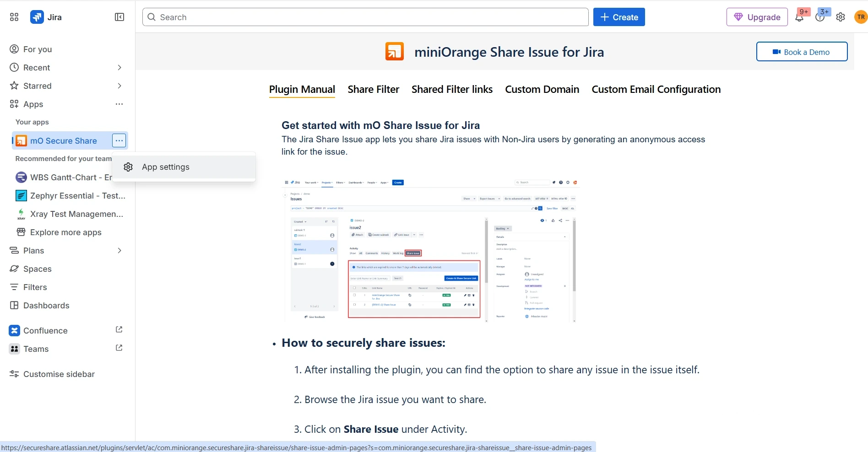
Task: Click the plugin manual screenshot image
Action: [x=430, y=251]
